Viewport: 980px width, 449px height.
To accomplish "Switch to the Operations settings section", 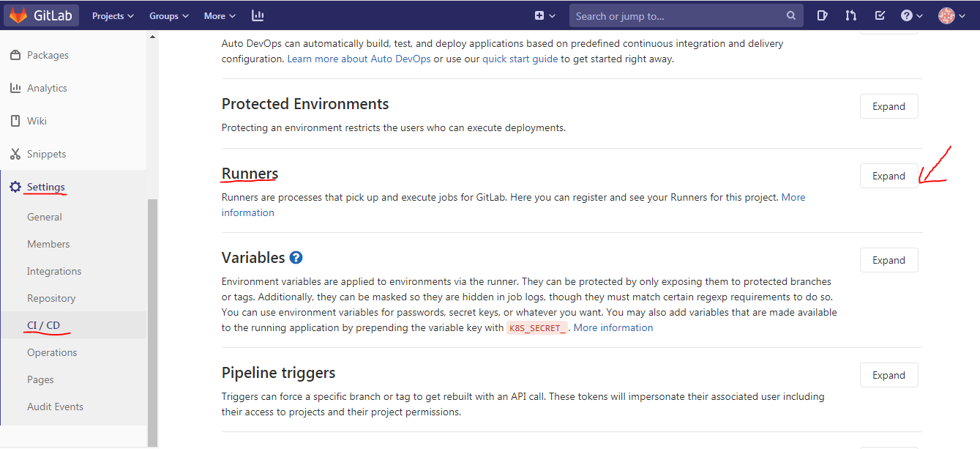I will click(52, 352).
